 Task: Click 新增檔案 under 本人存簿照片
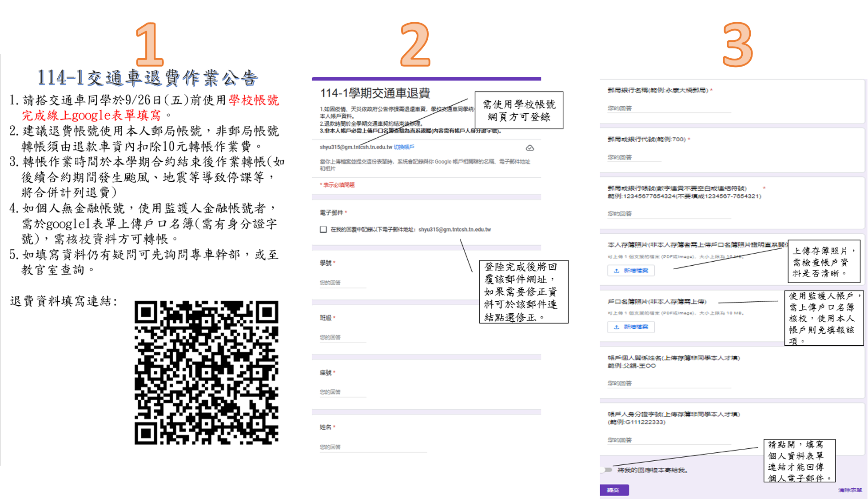[x=631, y=271]
